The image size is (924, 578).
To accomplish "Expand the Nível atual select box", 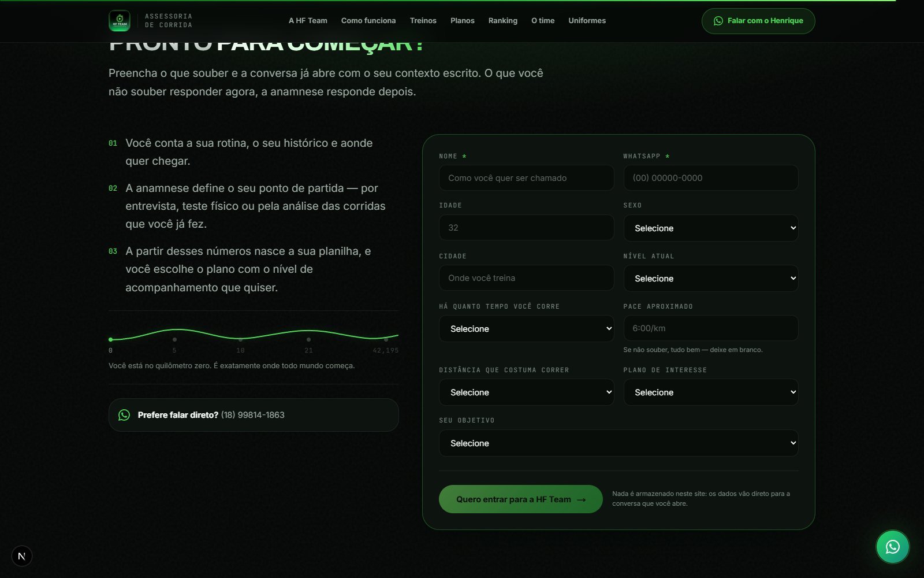I will tap(711, 279).
